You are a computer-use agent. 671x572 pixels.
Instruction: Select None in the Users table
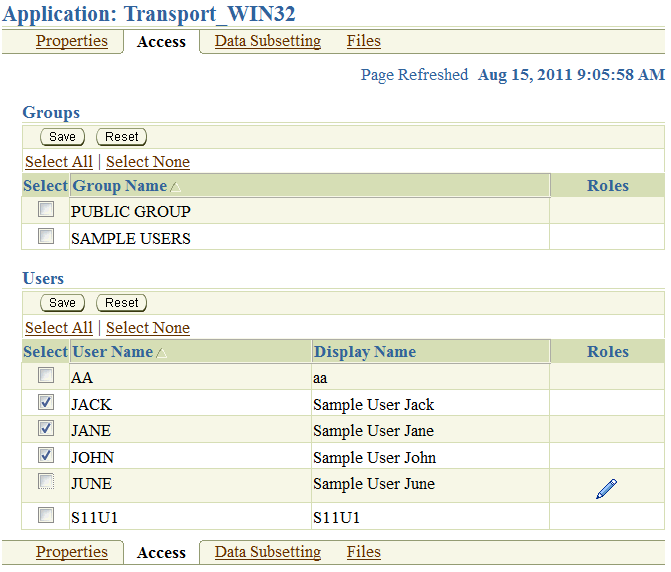(x=148, y=328)
